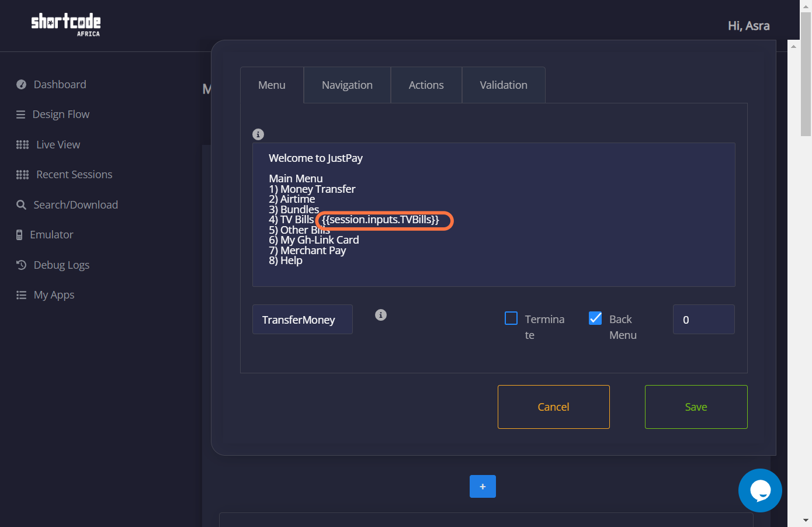
Task: Click the Debug Logs history icon
Action: click(x=22, y=265)
